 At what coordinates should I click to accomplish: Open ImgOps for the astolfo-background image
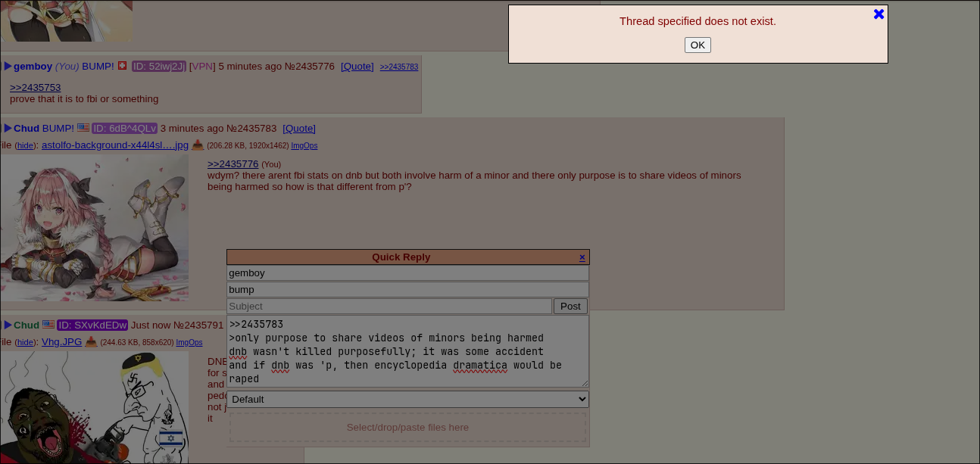pos(304,145)
